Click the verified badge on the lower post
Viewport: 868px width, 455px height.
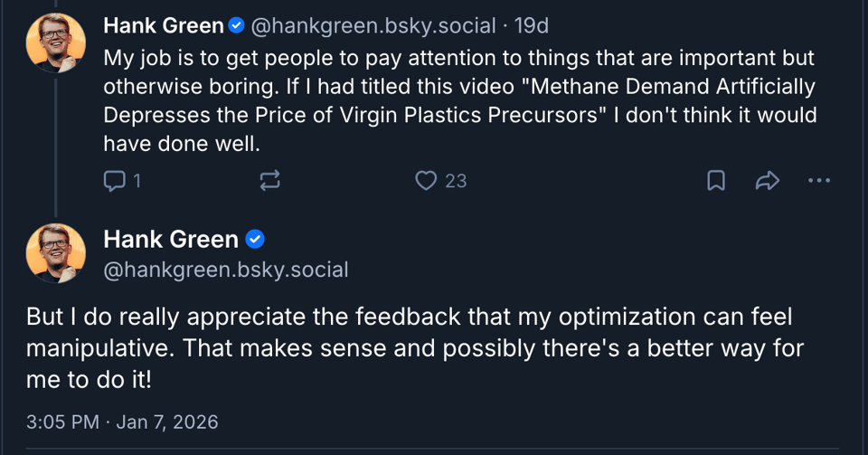pos(256,240)
